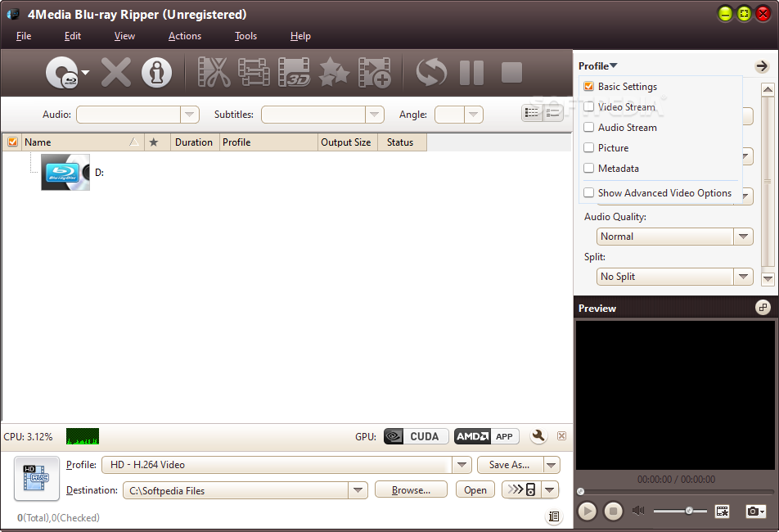This screenshot has height=532, width=779.
Task: Click the Open destination button
Action: 475,489
